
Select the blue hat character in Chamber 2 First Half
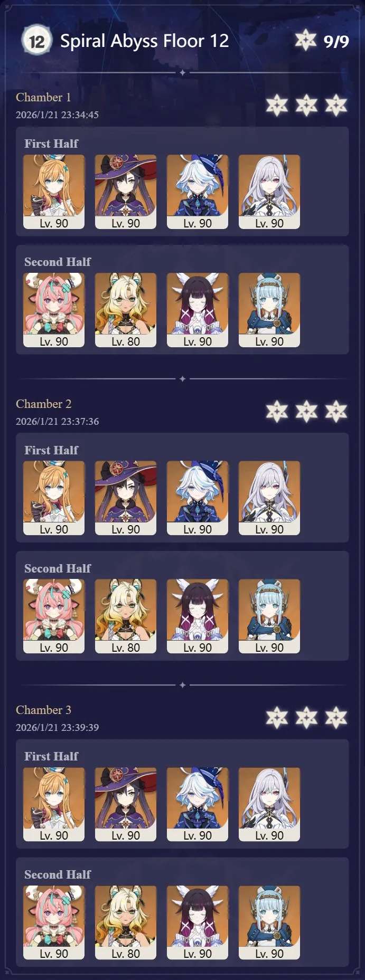(x=198, y=498)
